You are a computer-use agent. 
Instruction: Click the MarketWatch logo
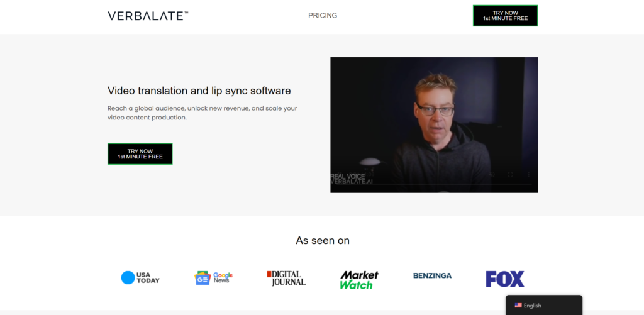coord(359,280)
